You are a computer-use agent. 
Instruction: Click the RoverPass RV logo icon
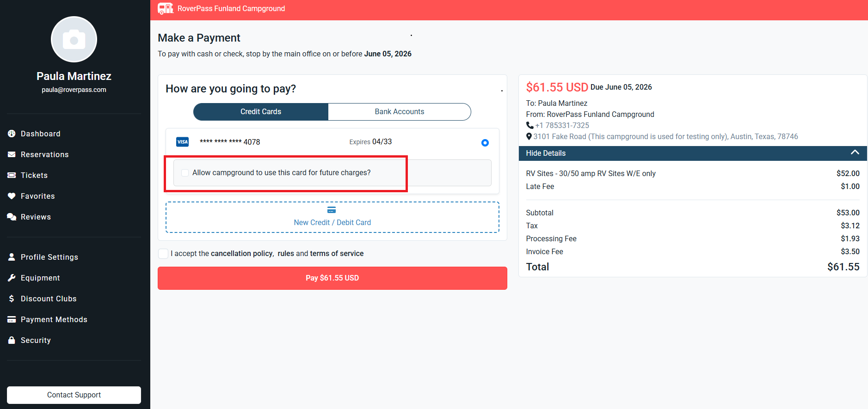tap(165, 8)
